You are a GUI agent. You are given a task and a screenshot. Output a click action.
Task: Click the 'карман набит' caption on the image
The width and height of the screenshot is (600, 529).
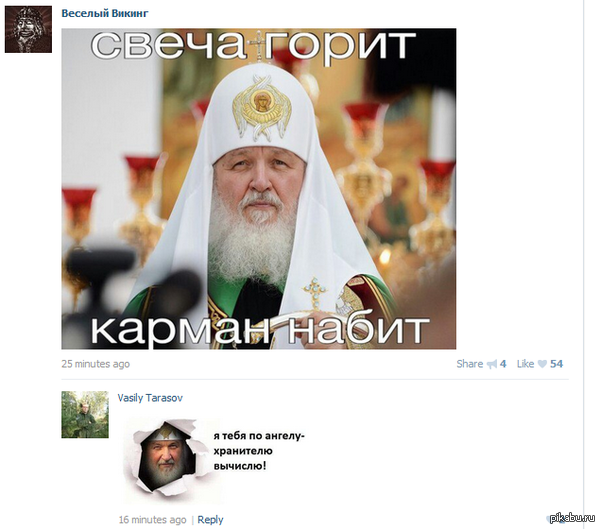tap(259, 330)
